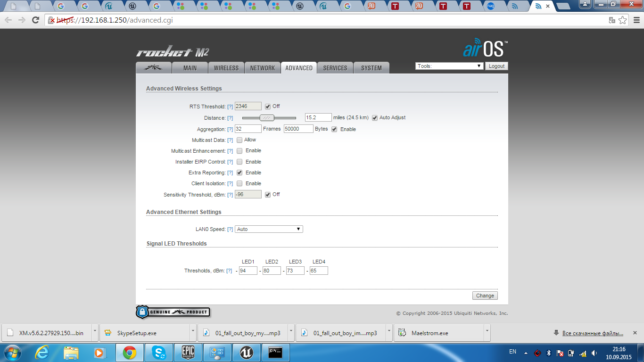Click the Distance slider handle
This screenshot has height=362, width=644.
click(267, 118)
